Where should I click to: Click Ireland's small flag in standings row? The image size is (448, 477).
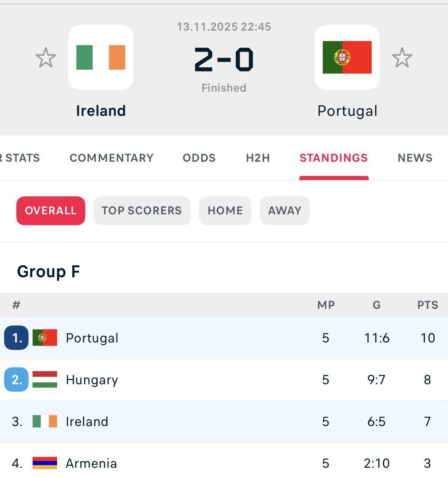[x=45, y=421]
